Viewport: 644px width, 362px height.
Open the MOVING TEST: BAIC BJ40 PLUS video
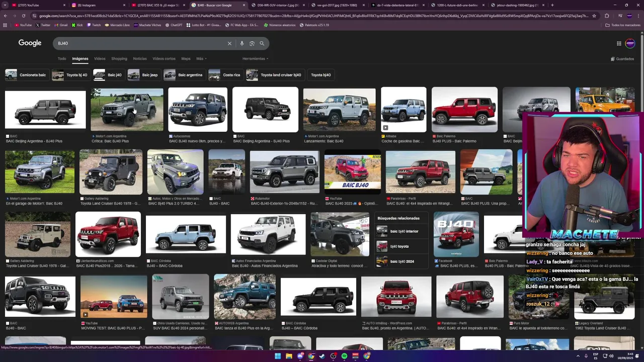coord(114,297)
